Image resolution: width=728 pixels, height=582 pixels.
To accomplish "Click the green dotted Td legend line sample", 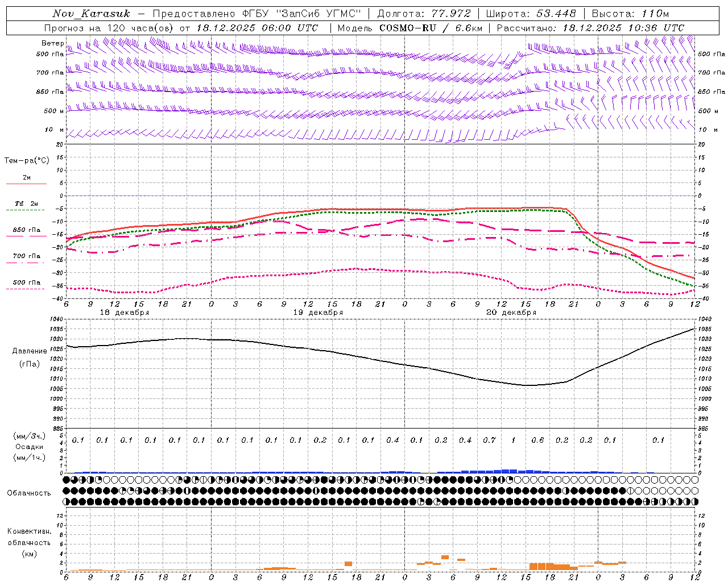I will click(x=26, y=210).
